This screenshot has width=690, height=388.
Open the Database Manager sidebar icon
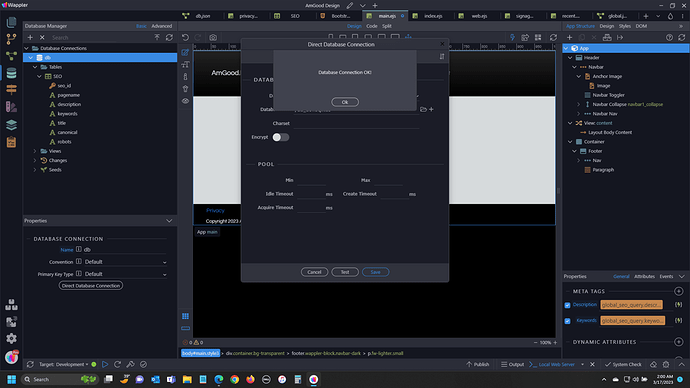tap(11, 73)
